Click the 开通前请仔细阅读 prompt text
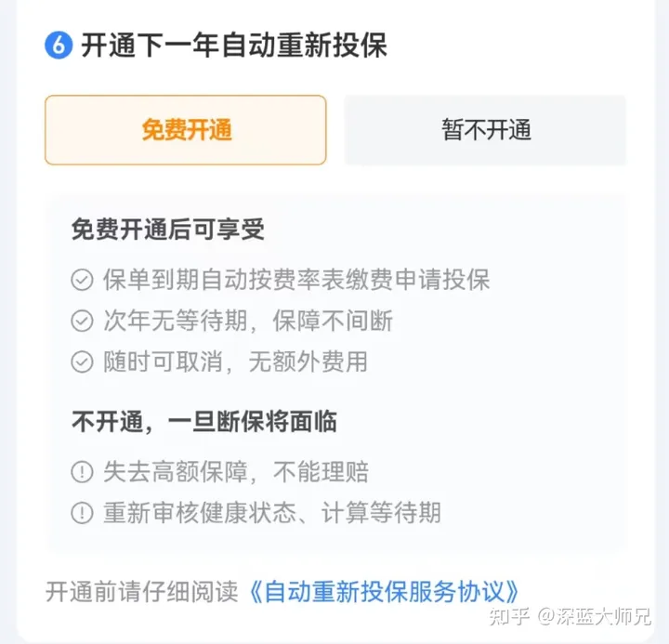 141,592
